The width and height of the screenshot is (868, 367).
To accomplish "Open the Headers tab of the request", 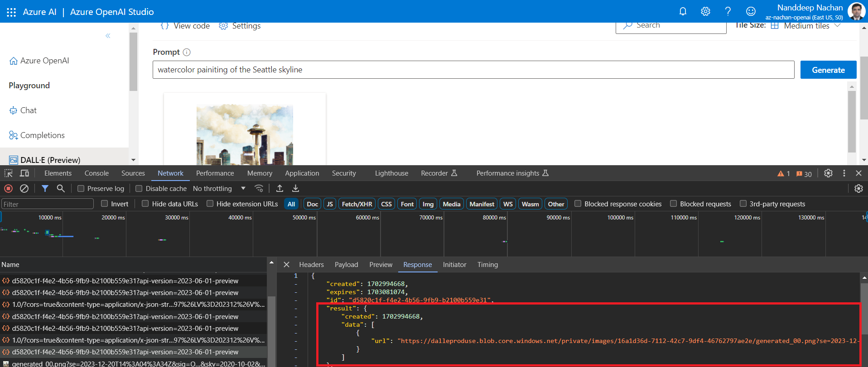I will 311,265.
